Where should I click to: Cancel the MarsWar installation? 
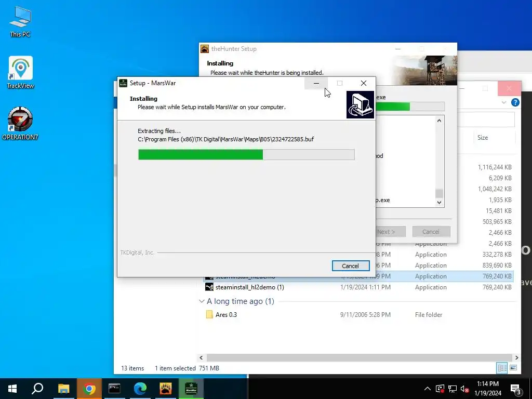tap(351, 265)
